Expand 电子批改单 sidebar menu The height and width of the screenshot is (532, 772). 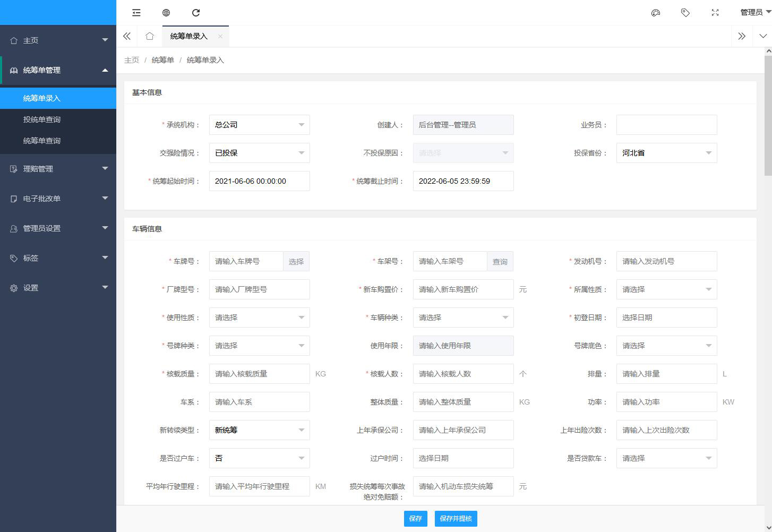coord(58,199)
